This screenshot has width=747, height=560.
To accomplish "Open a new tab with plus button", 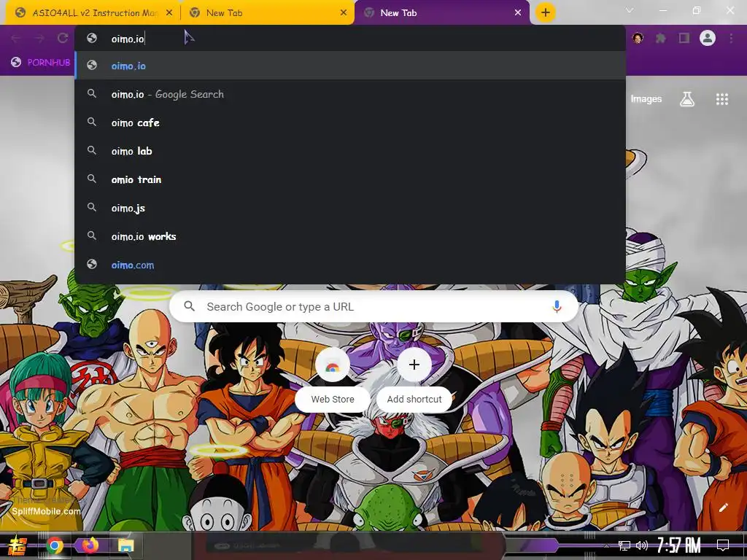I will coord(546,12).
